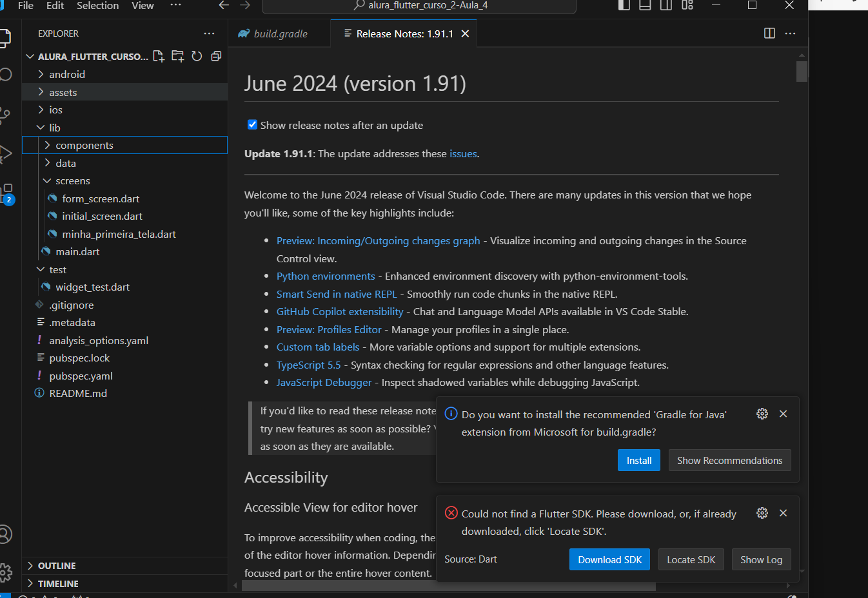Switch to the build.gradle tab
Image resolution: width=868 pixels, height=598 pixels.
coord(279,34)
